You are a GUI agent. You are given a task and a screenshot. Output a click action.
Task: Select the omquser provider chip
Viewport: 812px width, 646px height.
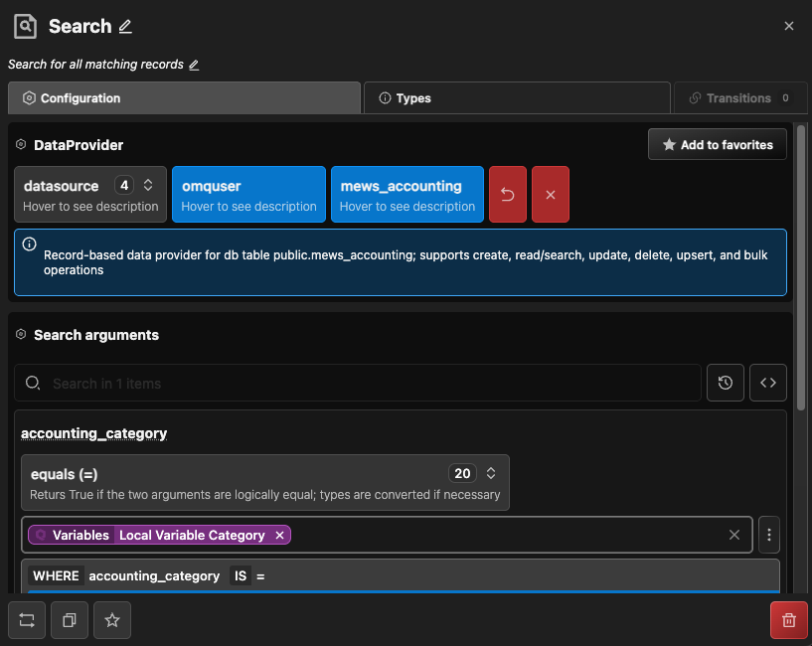pos(248,194)
